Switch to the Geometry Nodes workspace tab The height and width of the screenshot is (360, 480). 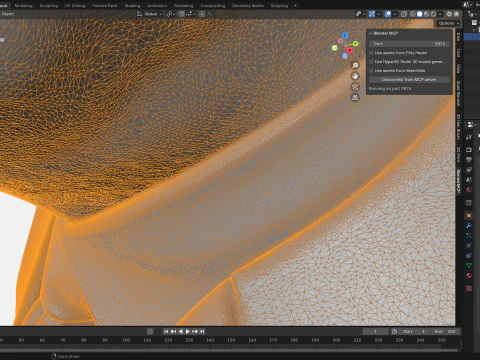tap(248, 6)
